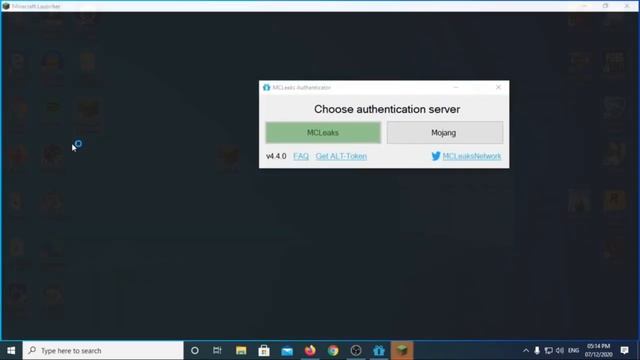
Task: Change the ENG input language
Action: 573,350
